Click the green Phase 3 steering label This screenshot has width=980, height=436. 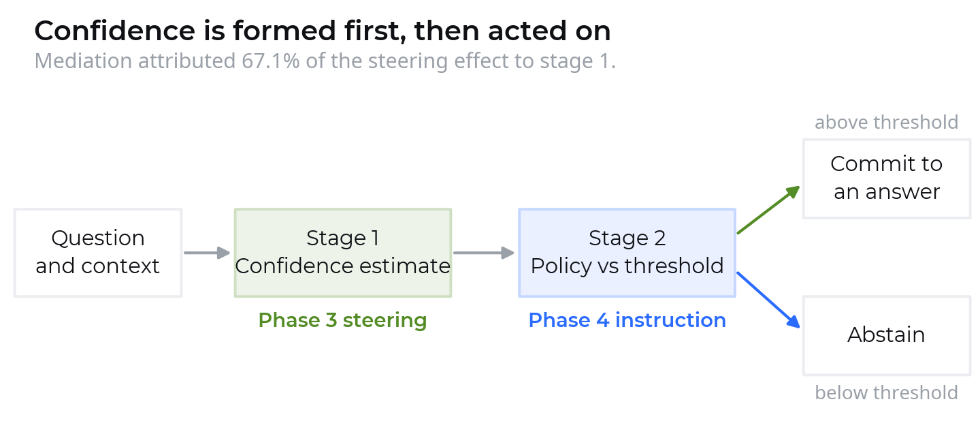(x=343, y=320)
